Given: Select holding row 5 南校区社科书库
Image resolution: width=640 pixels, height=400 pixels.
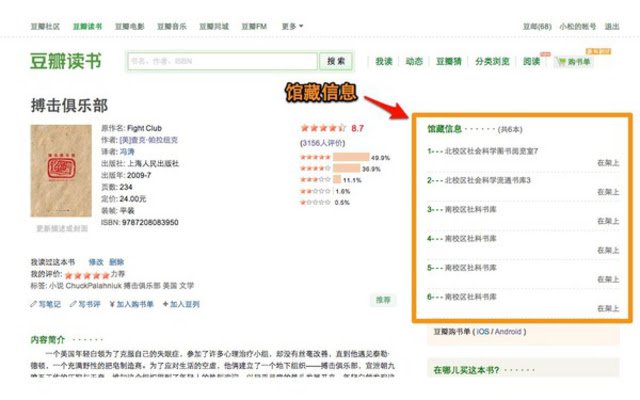Looking at the screenshot, I should (x=523, y=273).
